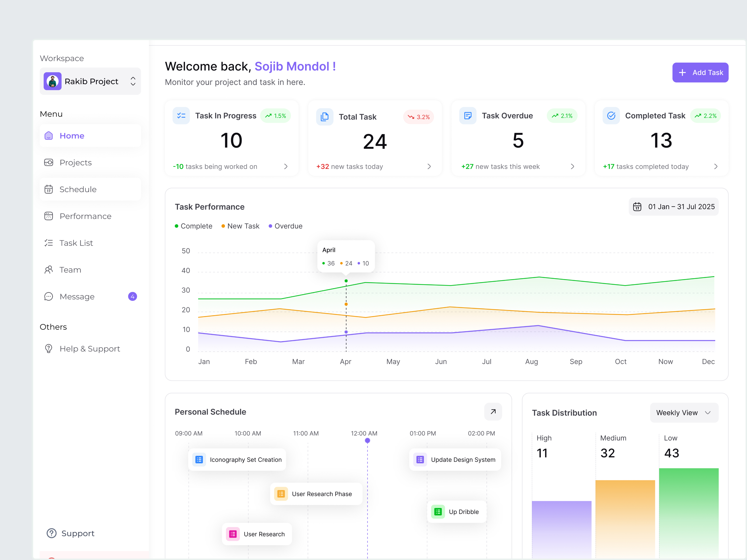Click the Help & Support lightbulb icon
Viewport: 747px width, 560px height.
point(49,349)
